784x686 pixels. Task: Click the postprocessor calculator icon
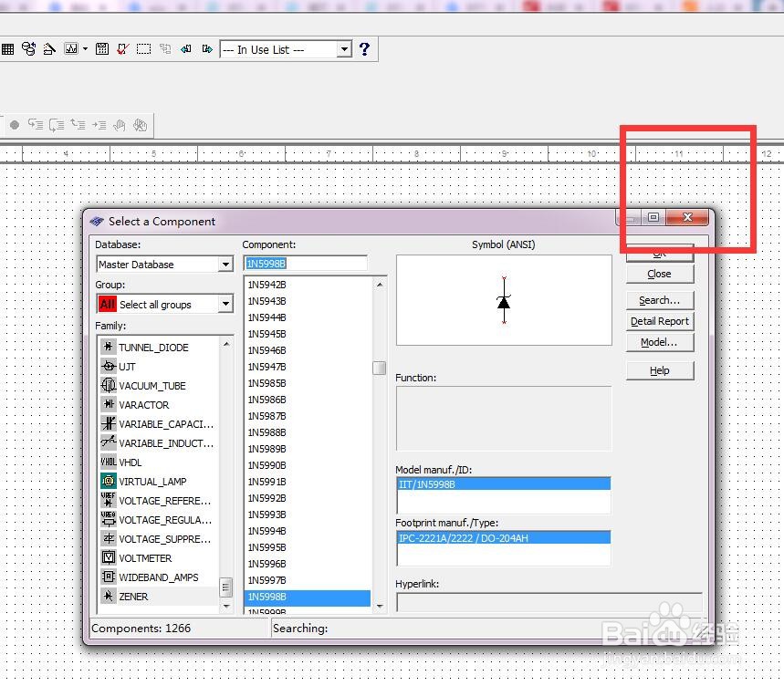(102, 49)
